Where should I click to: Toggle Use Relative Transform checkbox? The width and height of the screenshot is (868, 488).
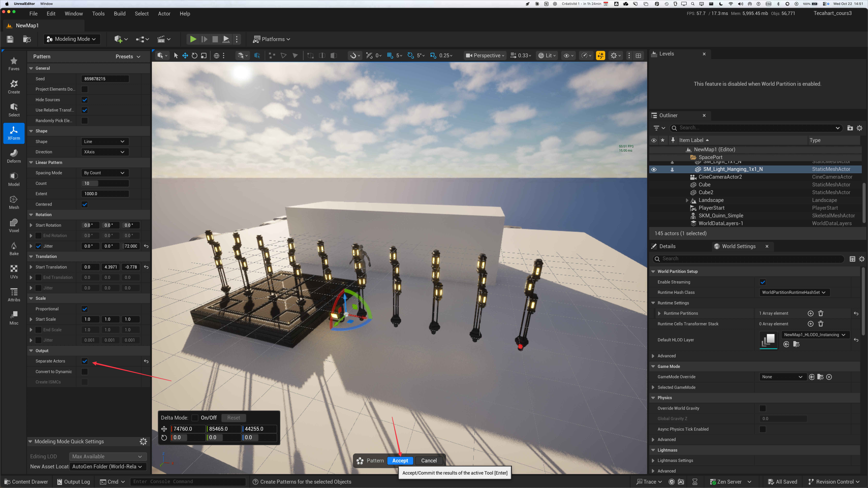pos(85,110)
